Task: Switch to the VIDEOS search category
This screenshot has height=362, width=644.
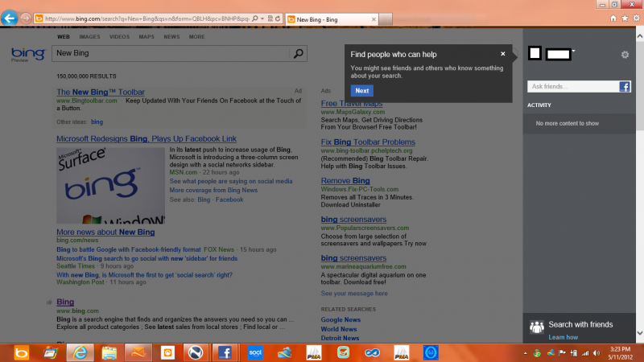Action: point(119,36)
